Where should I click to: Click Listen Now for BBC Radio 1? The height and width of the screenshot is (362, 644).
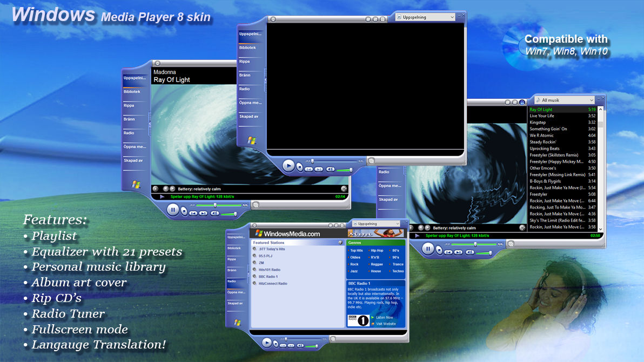pos(384,317)
